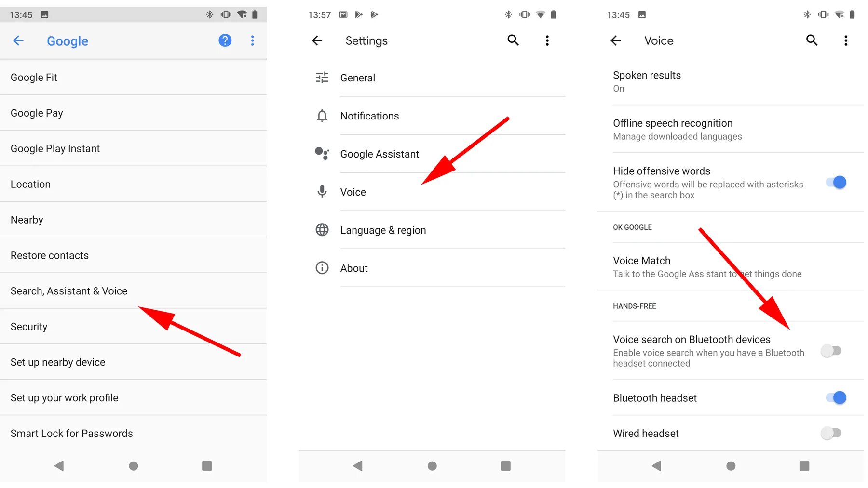Open the Voice settings row

(432, 192)
